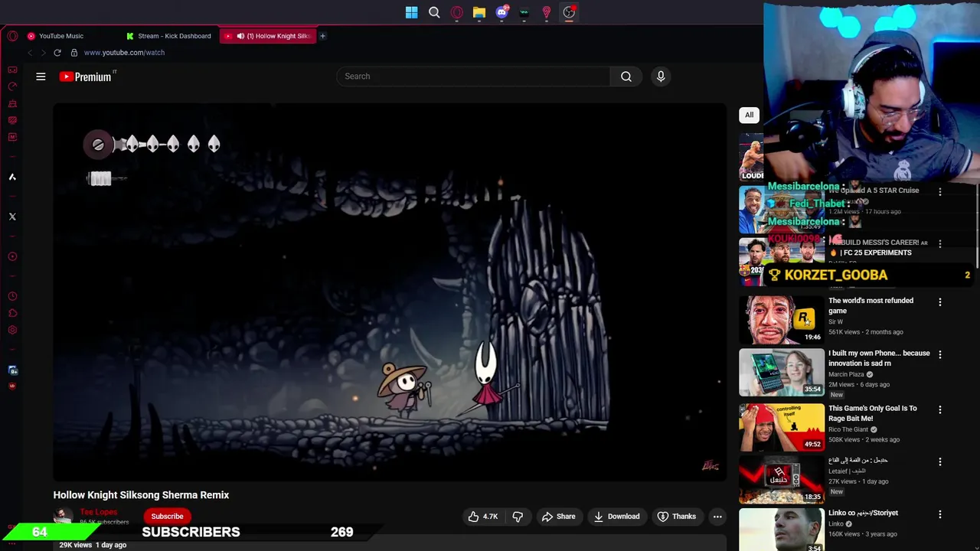
Task: Select the Hollow Knight Silksong browser tab
Action: point(267,36)
